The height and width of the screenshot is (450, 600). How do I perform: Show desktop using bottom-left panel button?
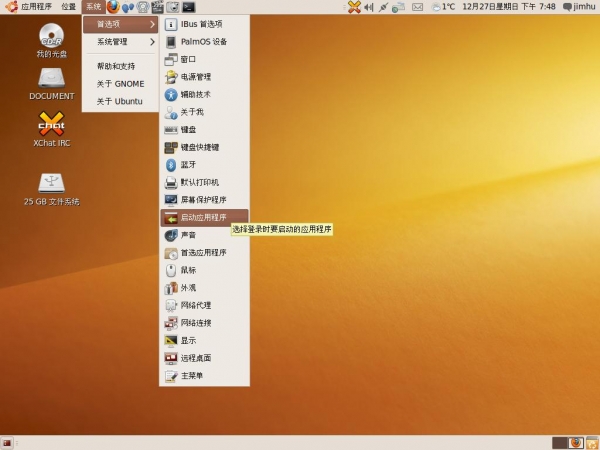(x=7, y=443)
